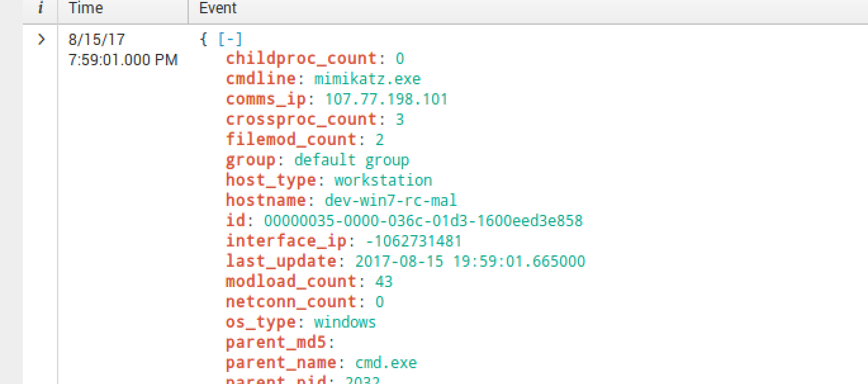Select the modload_count value 43

tap(384, 282)
